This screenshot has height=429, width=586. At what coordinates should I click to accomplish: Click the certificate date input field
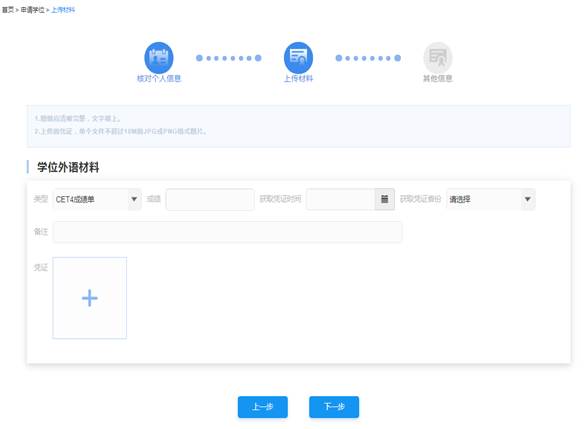point(340,199)
